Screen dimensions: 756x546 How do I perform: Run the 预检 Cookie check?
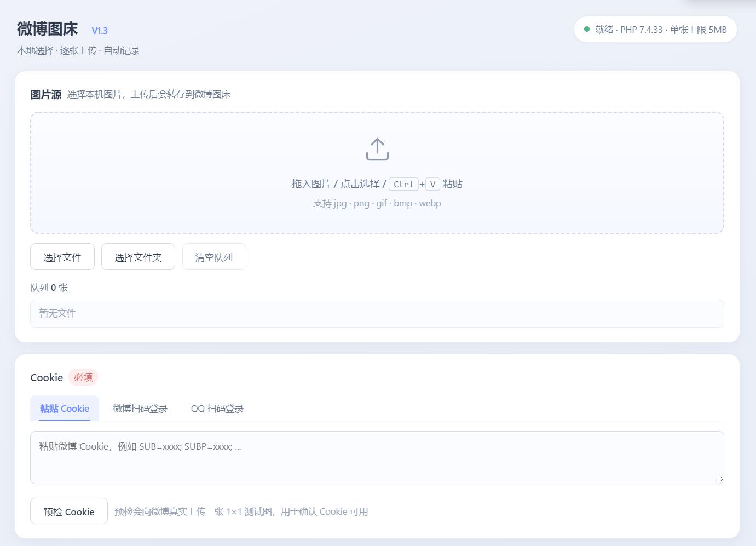tap(69, 511)
